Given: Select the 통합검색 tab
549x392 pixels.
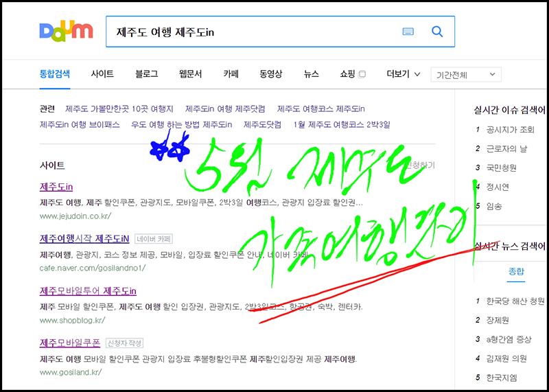Looking at the screenshot, I should (x=55, y=74).
